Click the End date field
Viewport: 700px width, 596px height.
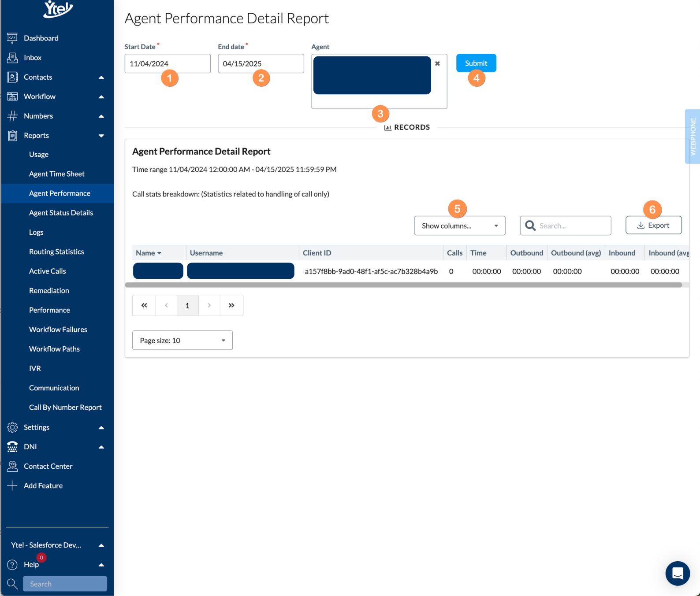261,63
